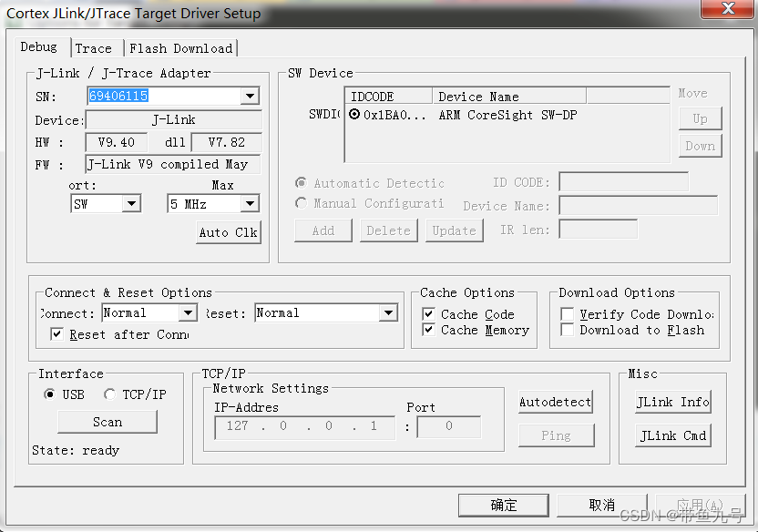Click the State: ready status text

pyautogui.click(x=76, y=450)
